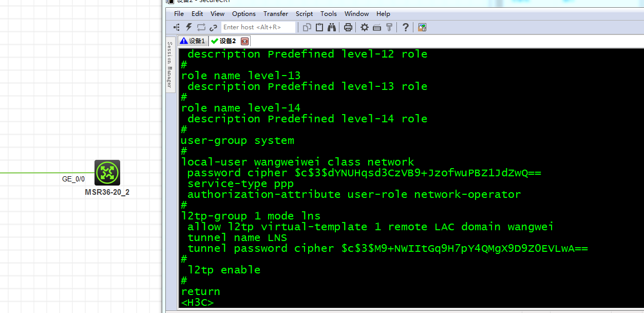Screen dimensions: 644x313
Task: Click the 'password cipher $c$3$dYNUHqsd3CzVB9' line
Action: [364, 173]
